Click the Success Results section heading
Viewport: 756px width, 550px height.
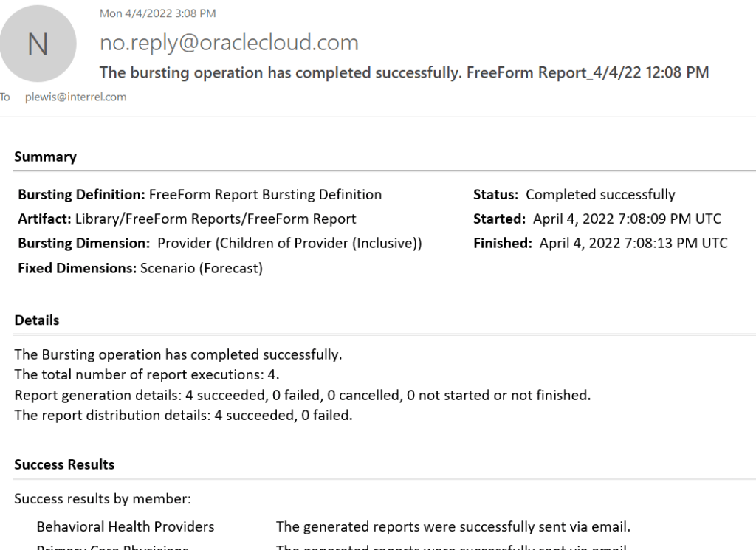point(64,464)
